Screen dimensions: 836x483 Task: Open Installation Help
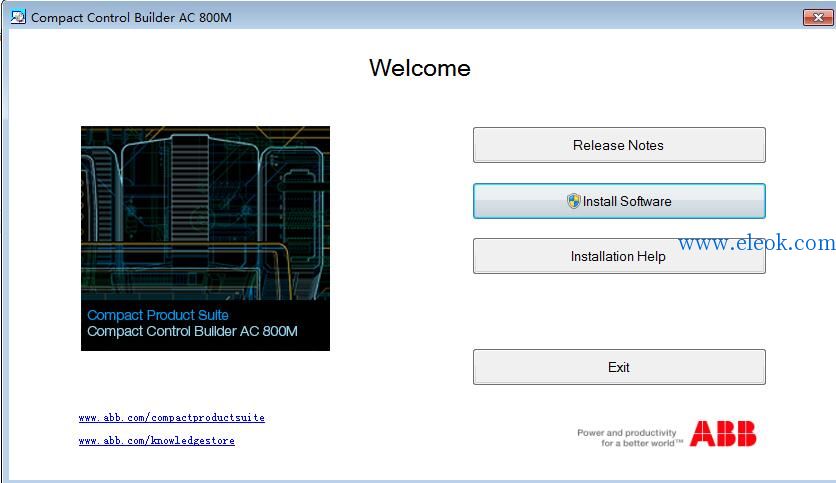coord(619,256)
